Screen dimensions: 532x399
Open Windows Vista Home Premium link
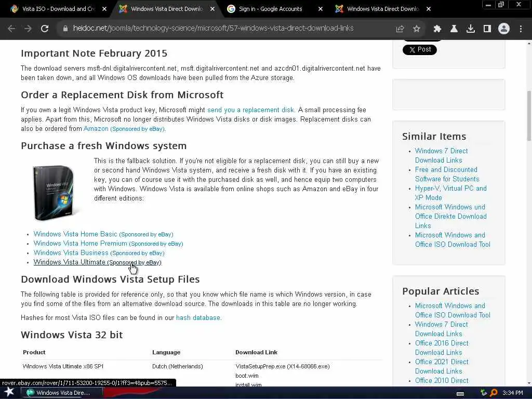pos(108,243)
